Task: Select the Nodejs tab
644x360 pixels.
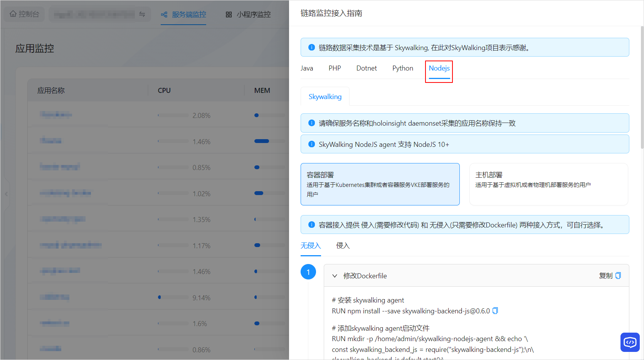Action: pos(439,68)
